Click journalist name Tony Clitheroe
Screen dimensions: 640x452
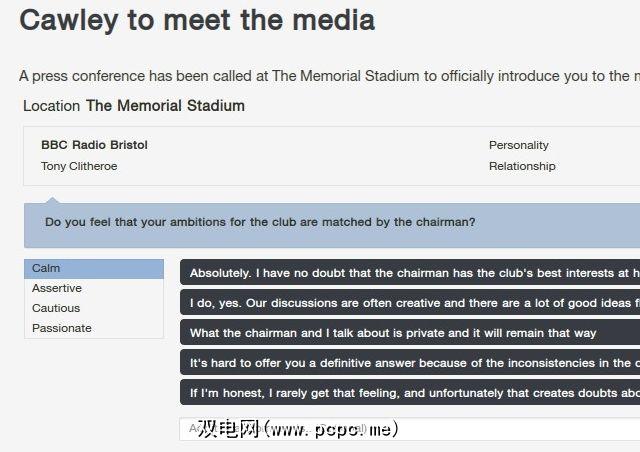[79, 166]
